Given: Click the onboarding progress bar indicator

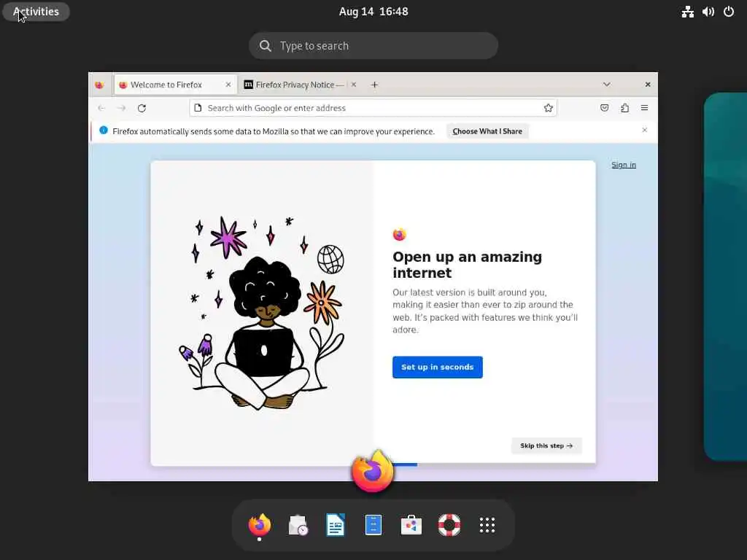Looking at the screenshot, I should (x=405, y=464).
